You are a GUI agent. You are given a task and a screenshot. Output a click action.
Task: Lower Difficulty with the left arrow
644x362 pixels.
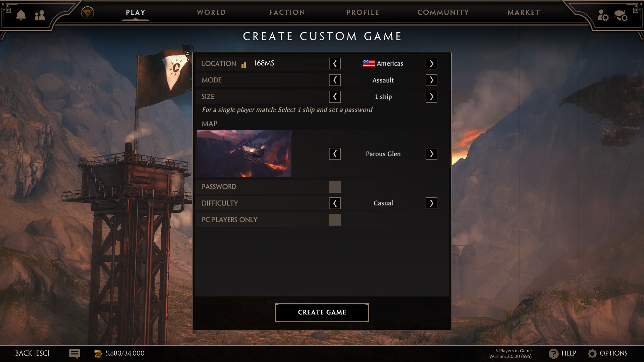[x=335, y=203]
